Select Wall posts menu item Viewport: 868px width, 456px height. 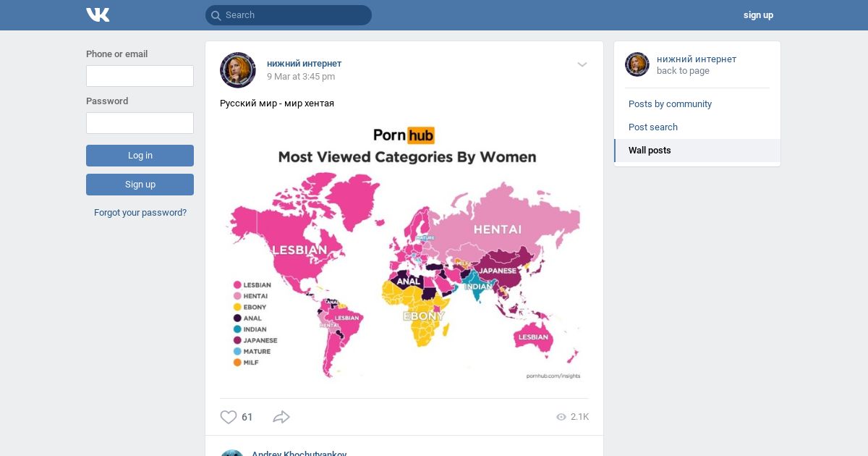650,151
